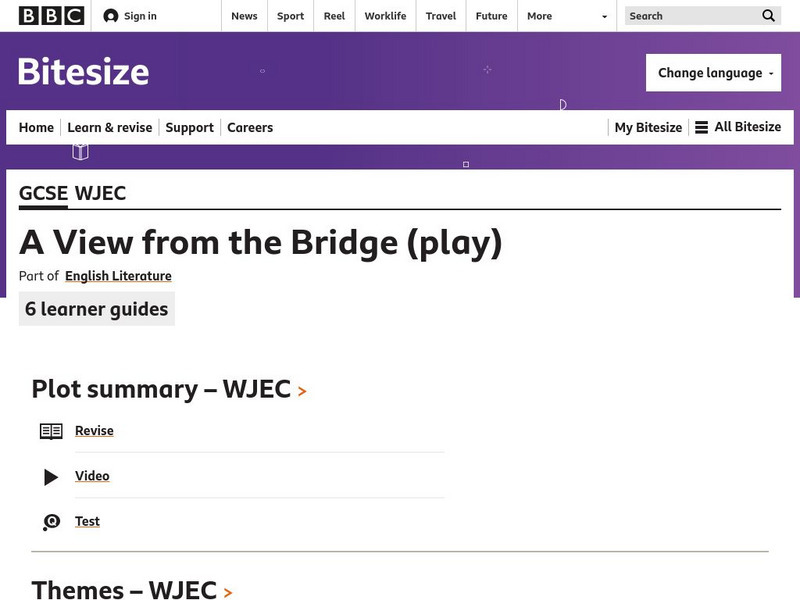The height and width of the screenshot is (600, 800).
Task: Open the Change language dropdown
Action: tap(713, 72)
